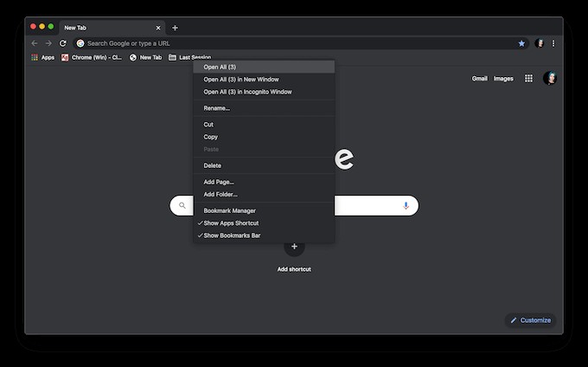Select Delete in context menu
588x367 pixels.
pyautogui.click(x=264, y=165)
